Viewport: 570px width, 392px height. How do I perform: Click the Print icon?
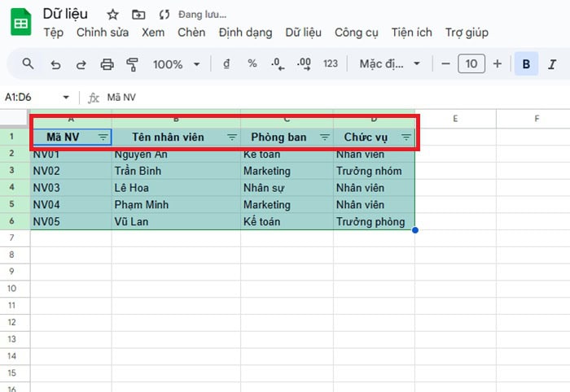[x=107, y=63]
